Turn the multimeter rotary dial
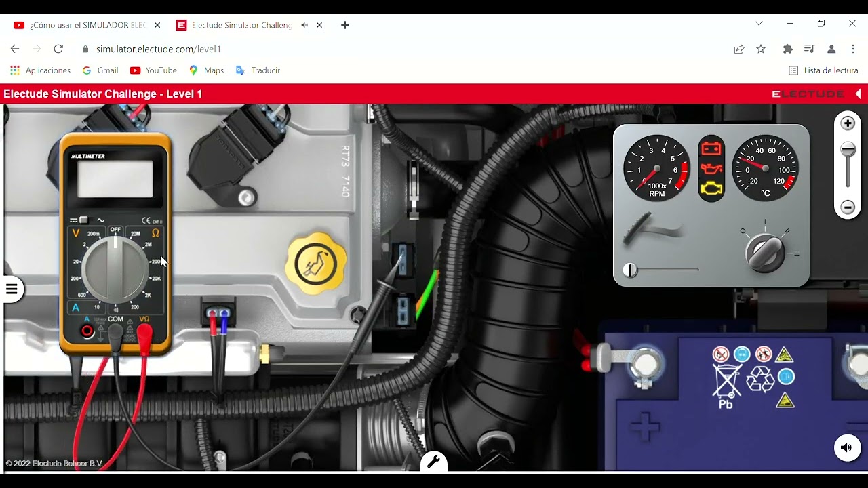868x488 pixels. pyautogui.click(x=115, y=269)
